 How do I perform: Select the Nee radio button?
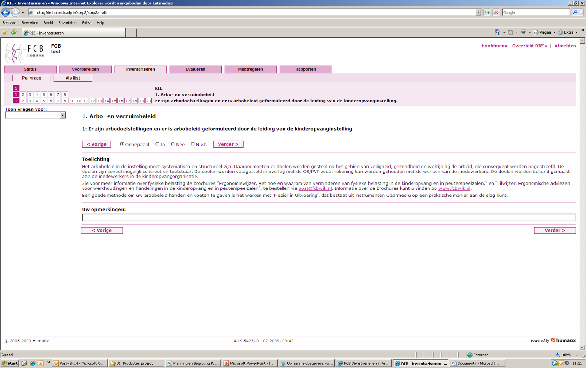(173, 144)
